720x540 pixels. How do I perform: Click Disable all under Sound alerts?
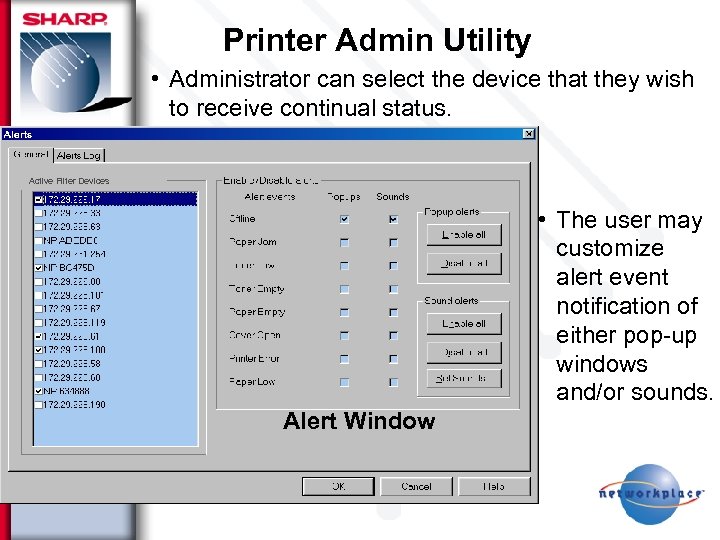[464, 352]
